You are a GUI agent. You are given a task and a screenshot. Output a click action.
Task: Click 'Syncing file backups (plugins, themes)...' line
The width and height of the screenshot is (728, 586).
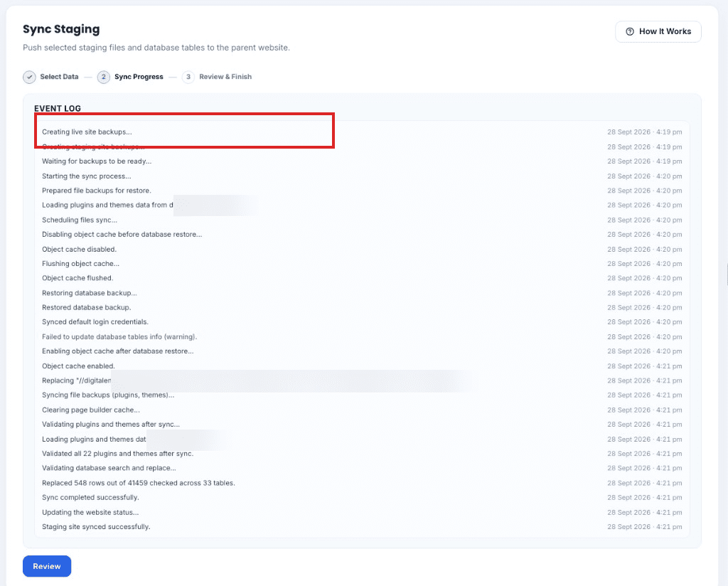[x=108, y=395]
